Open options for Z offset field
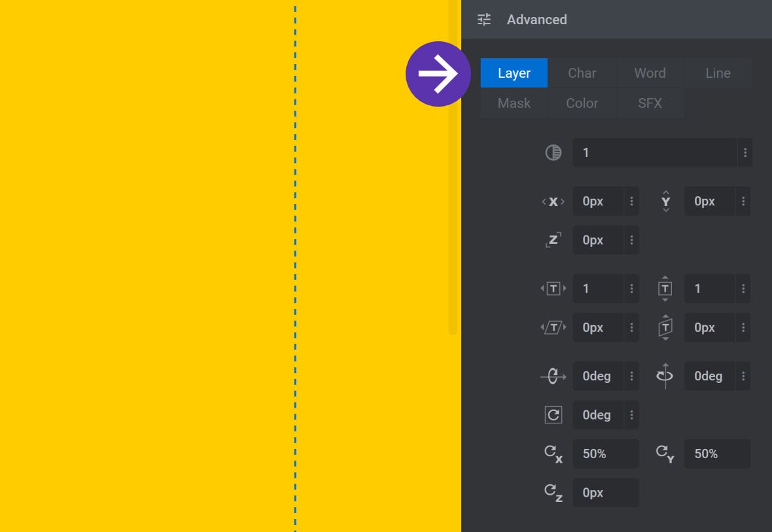 (632, 240)
